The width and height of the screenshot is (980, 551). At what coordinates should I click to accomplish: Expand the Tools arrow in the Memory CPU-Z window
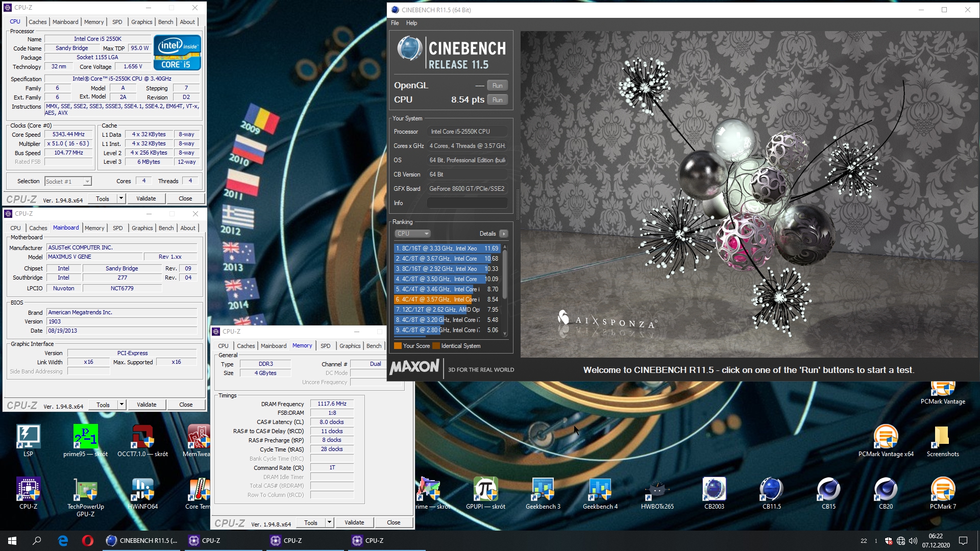pyautogui.click(x=329, y=522)
